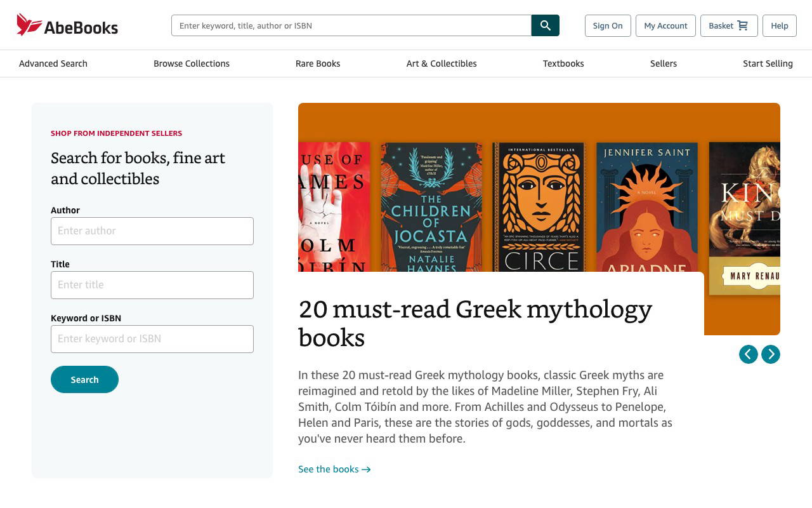Go back using the carousel left arrow
812x508 pixels.
click(x=749, y=354)
